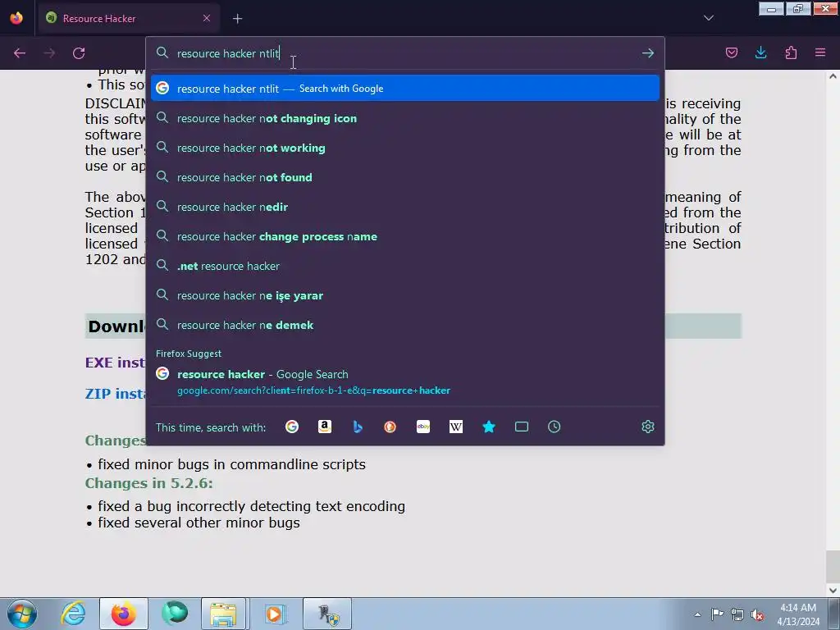Screen dimensions: 840x630
Task: Click the muted volume tray icon
Action: click(757, 614)
